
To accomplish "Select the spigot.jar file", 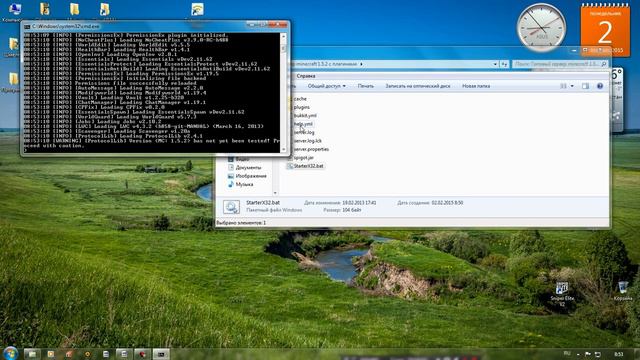I will tap(303, 158).
